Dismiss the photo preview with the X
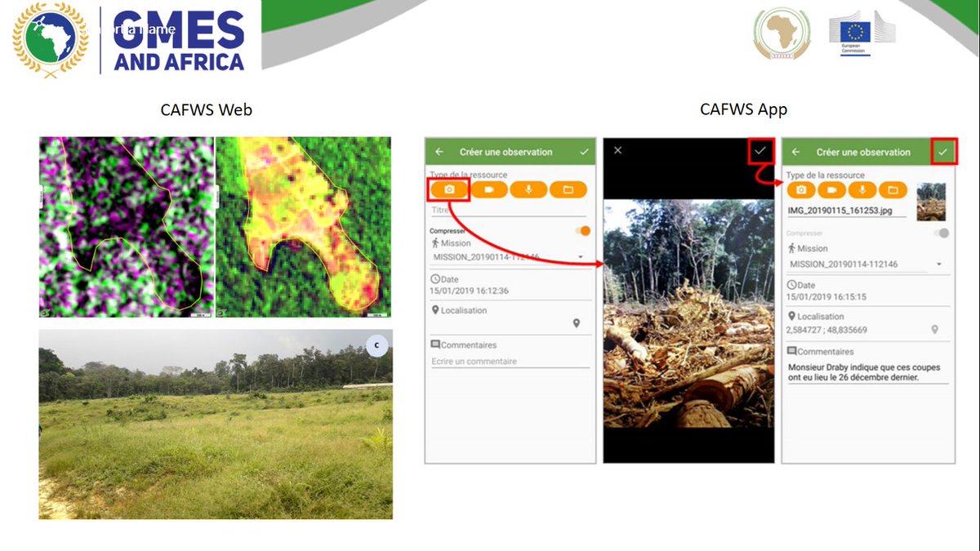 617,150
